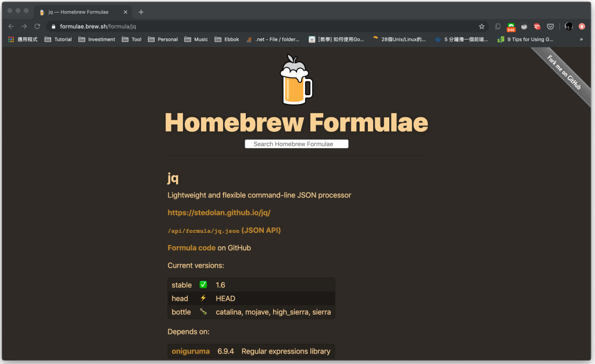
Task: Focus the Search Homebrew Formulae field
Action: coord(296,144)
